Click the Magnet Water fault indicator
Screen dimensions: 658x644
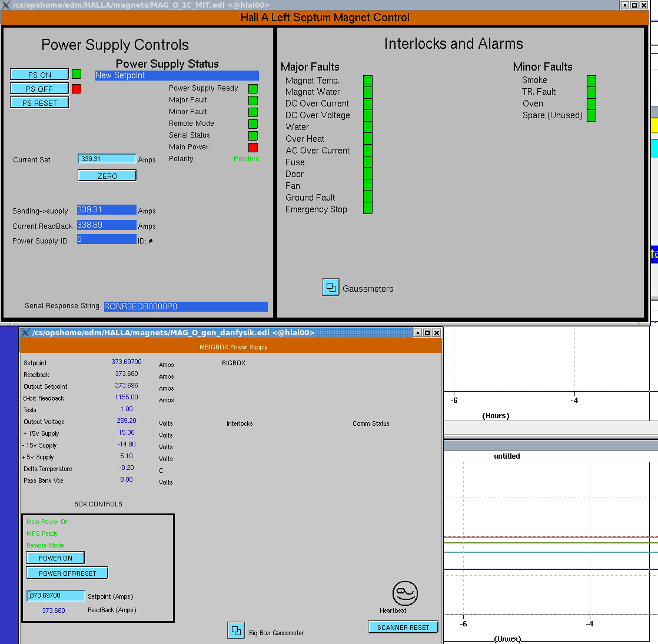[x=368, y=93]
